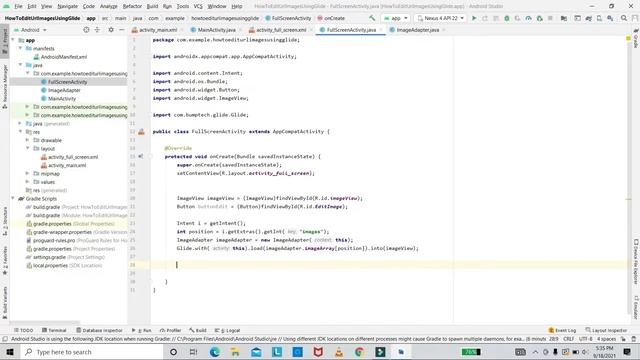Hide the Project panel with minus icon
The height and width of the screenshot is (360, 640).
click(x=122, y=30)
